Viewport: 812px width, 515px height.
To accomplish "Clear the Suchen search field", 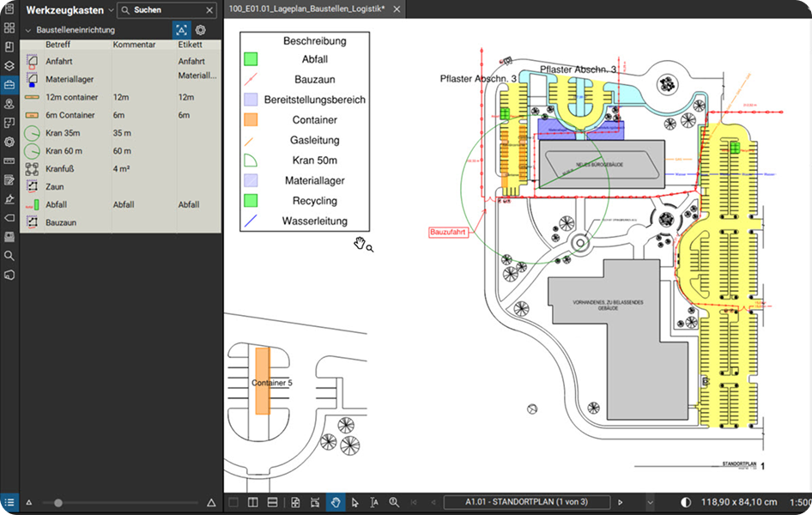I will pos(209,9).
